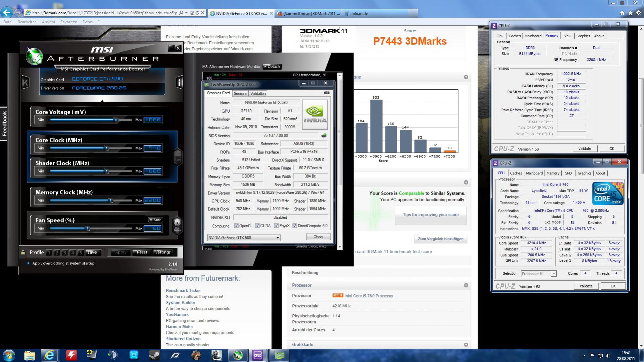644x362 pixels.
Task: Expand the Grafikkarte section
Action: [466, 345]
